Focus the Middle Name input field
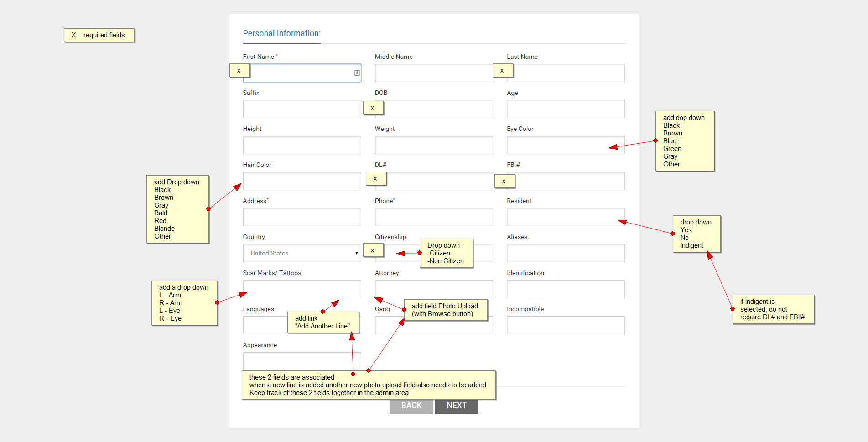 tap(434, 73)
